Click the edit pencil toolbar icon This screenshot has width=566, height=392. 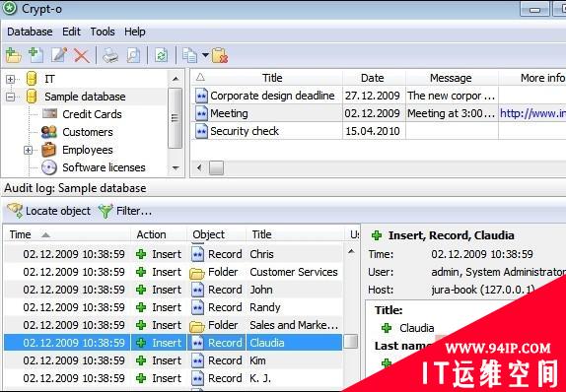click(x=59, y=55)
